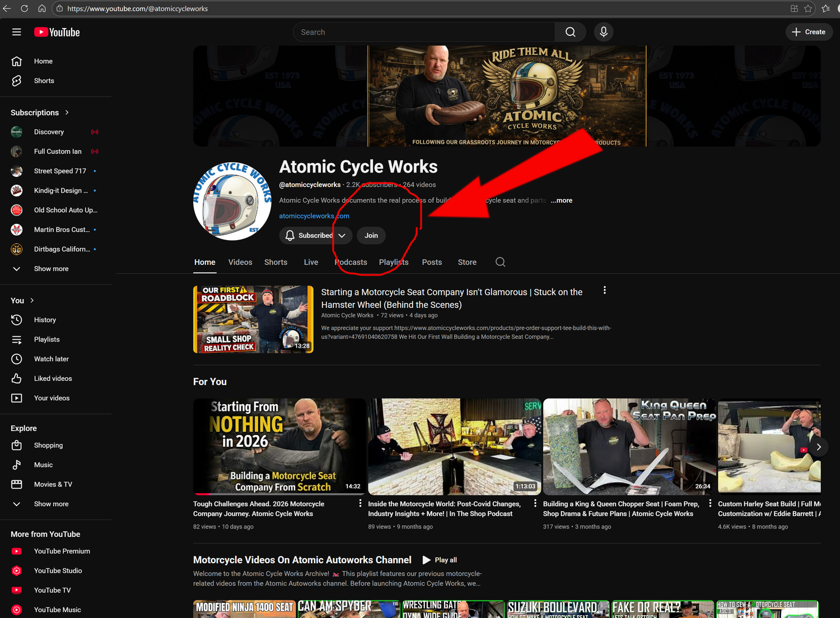Expand channel description with ...more

561,200
